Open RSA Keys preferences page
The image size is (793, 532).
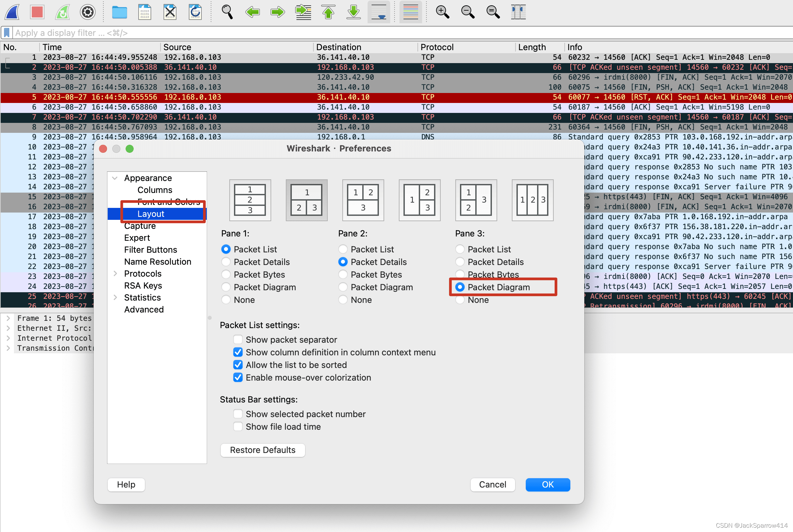pos(143,286)
